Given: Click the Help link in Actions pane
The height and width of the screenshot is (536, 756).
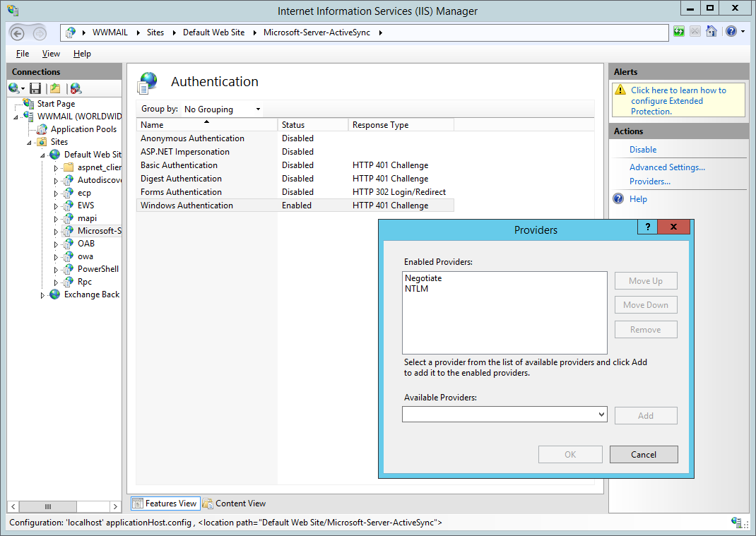Looking at the screenshot, I should point(638,199).
